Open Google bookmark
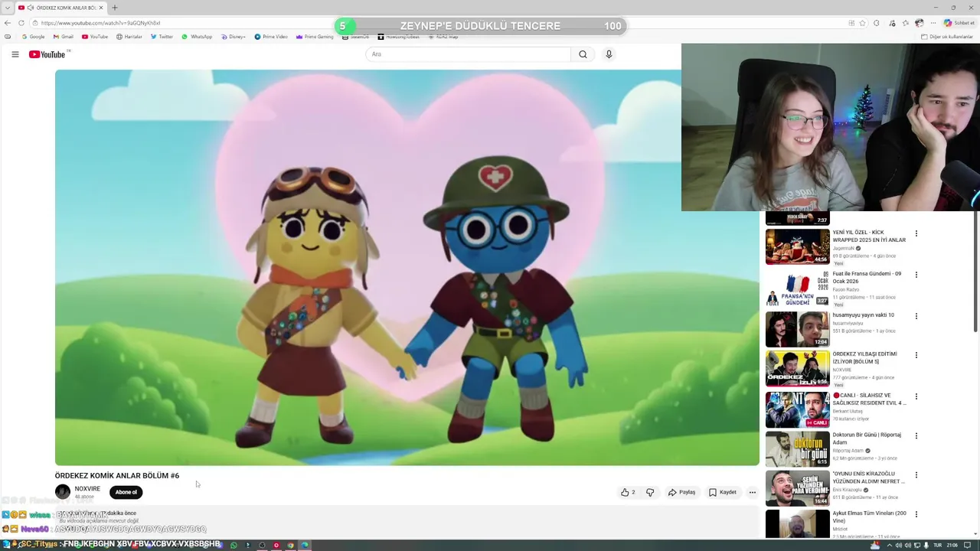Viewport: 980px width, 551px height. tap(34, 37)
